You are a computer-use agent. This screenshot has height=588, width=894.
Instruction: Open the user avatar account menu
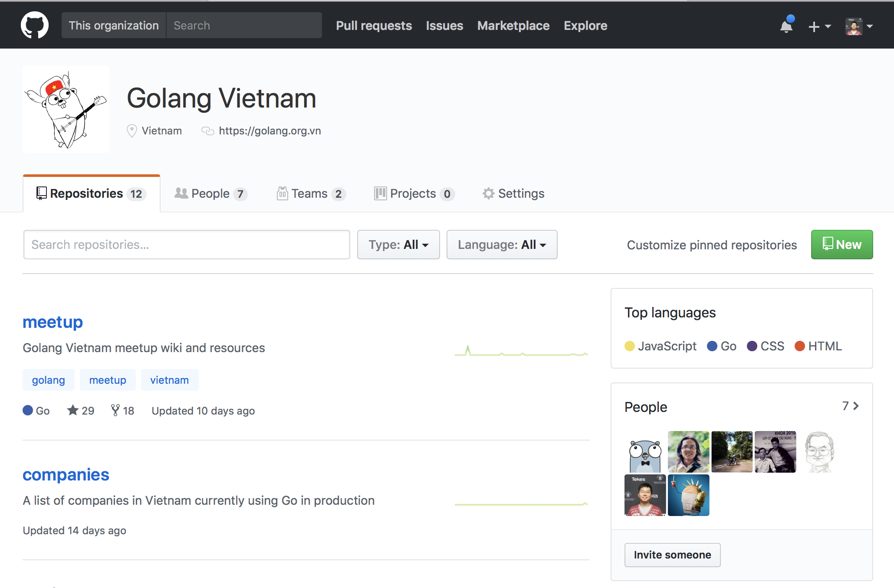tap(859, 26)
